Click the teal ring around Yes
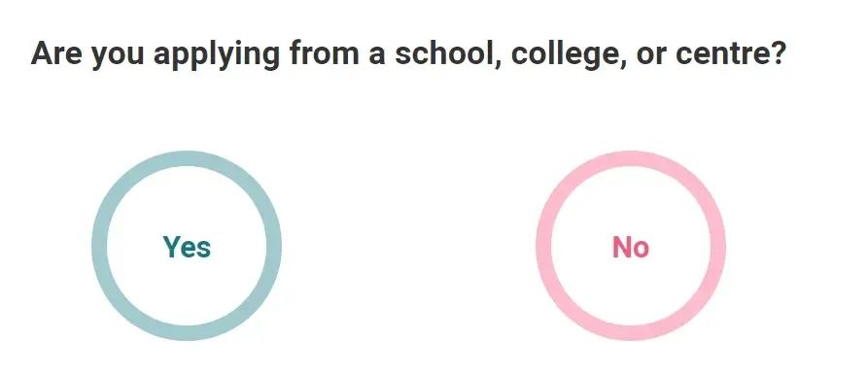The width and height of the screenshot is (868, 376). 187,158
